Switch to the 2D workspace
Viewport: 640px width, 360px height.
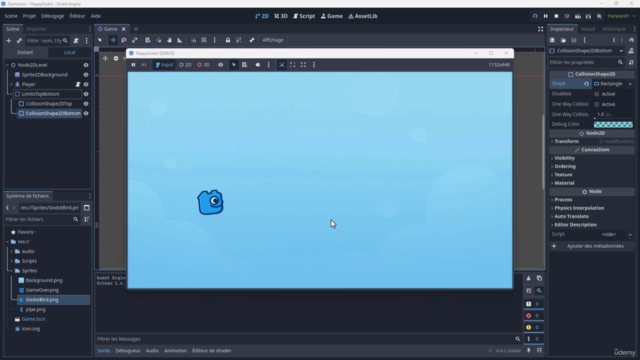coord(262,16)
